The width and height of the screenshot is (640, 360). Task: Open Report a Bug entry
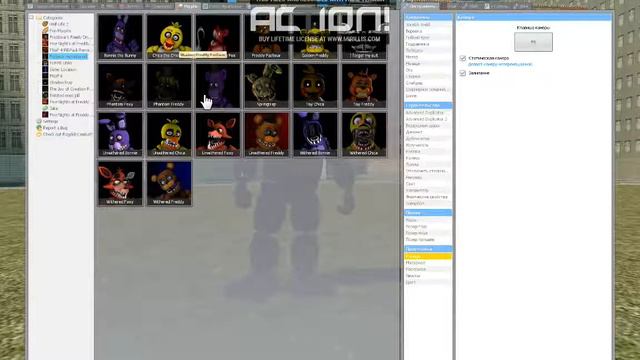tap(55, 128)
